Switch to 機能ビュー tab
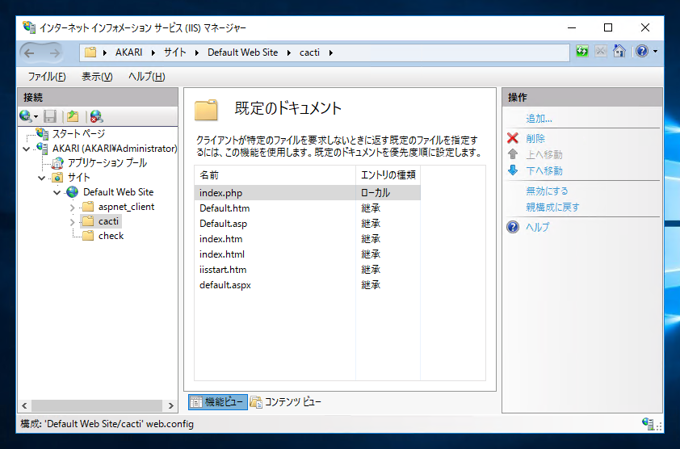680x449 pixels. (218, 402)
